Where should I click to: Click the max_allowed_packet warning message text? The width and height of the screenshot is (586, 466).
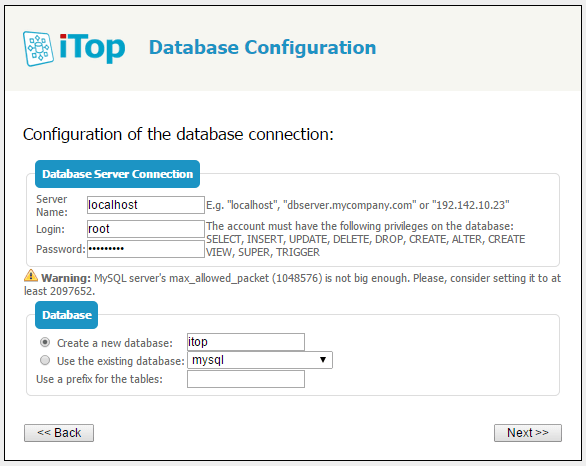point(292,284)
